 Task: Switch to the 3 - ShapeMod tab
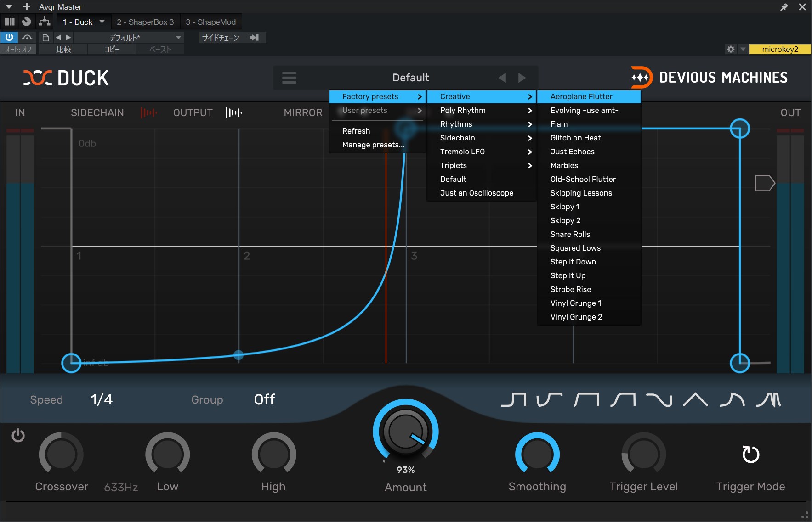210,22
